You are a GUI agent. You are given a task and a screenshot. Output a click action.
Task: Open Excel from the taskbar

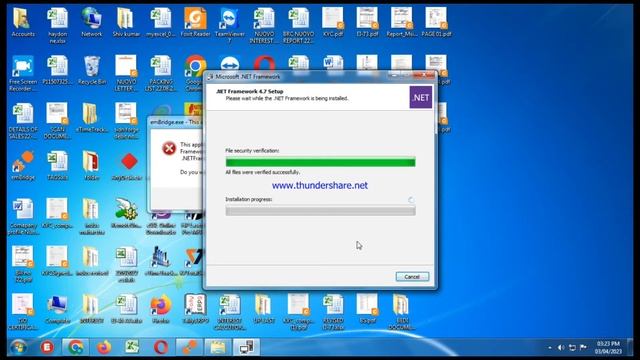coord(132,347)
